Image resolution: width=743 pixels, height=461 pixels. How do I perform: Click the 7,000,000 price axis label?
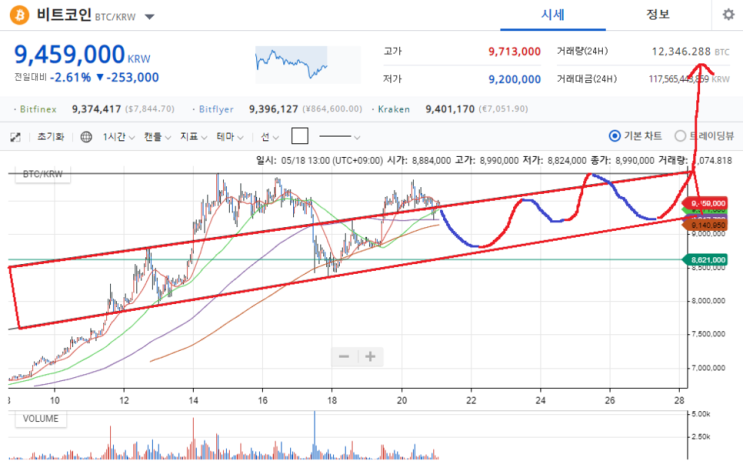708,368
